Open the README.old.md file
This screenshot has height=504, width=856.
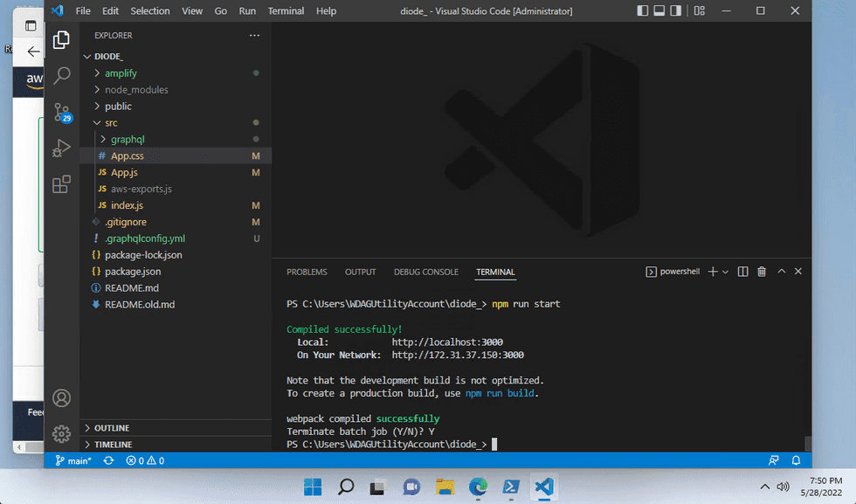[176, 305]
